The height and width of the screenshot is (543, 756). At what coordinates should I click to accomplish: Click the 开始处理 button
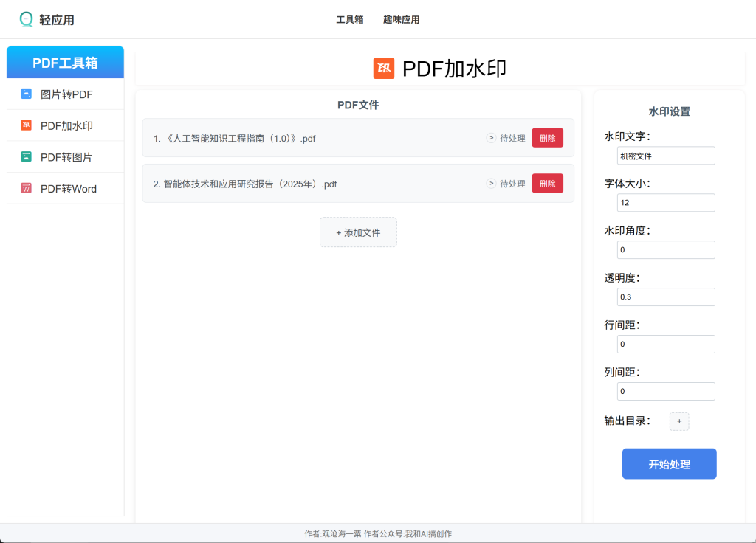(x=669, y=464)
